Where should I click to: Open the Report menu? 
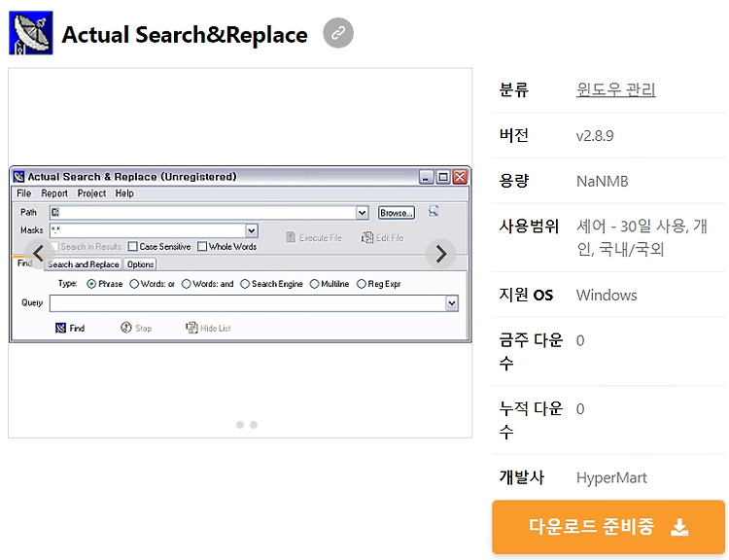(54, 193)
